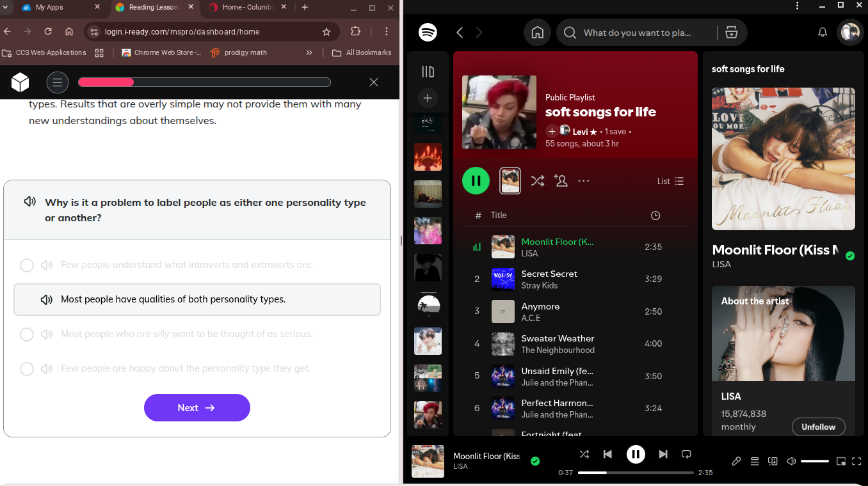Image resolution: width=868 pixels, height=486 pixels.
Task: Open the lyrics microphone icon
Action: click(736, 461)
